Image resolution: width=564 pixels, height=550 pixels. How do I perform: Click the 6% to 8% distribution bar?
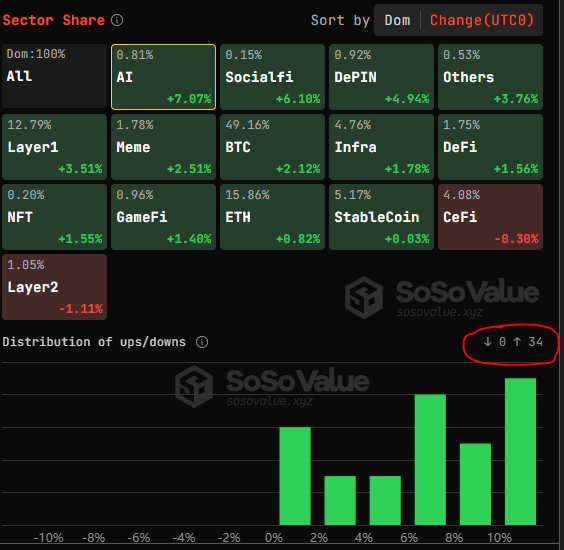coord(430,460)
